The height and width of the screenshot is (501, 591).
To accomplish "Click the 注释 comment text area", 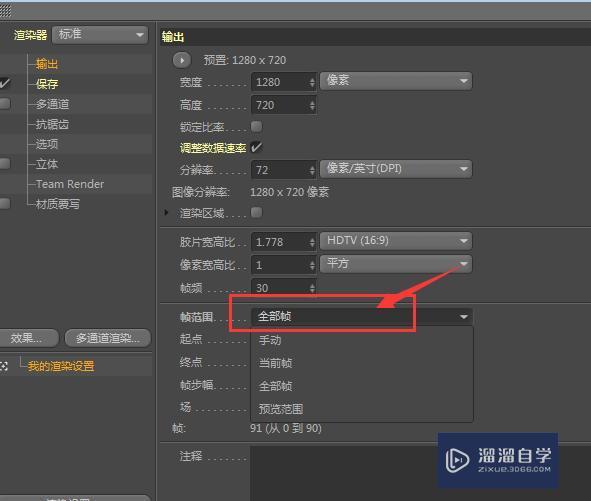I will [420, 473].
